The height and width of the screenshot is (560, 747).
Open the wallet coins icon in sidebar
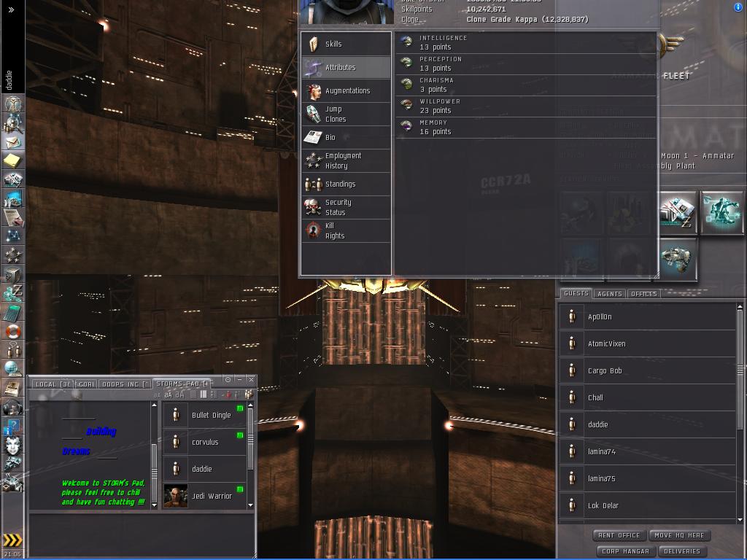click(13, 292)
